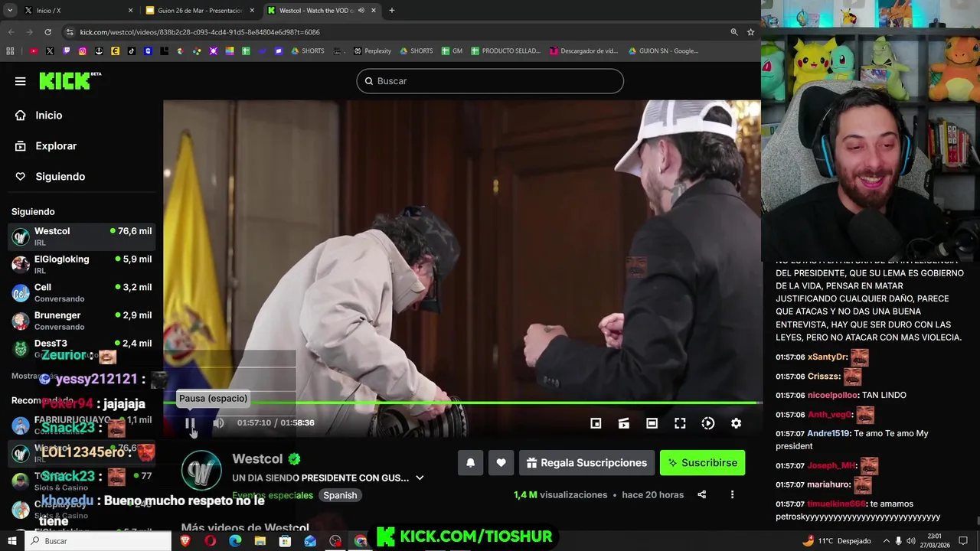Enter fullscreen mode in the video player

(x=680, y=423)
